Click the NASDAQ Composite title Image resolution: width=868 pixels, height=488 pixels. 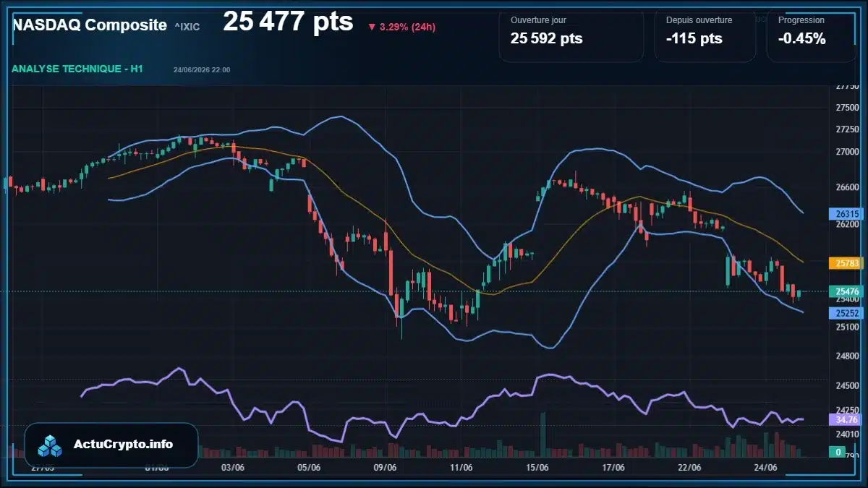pos(90,25)
